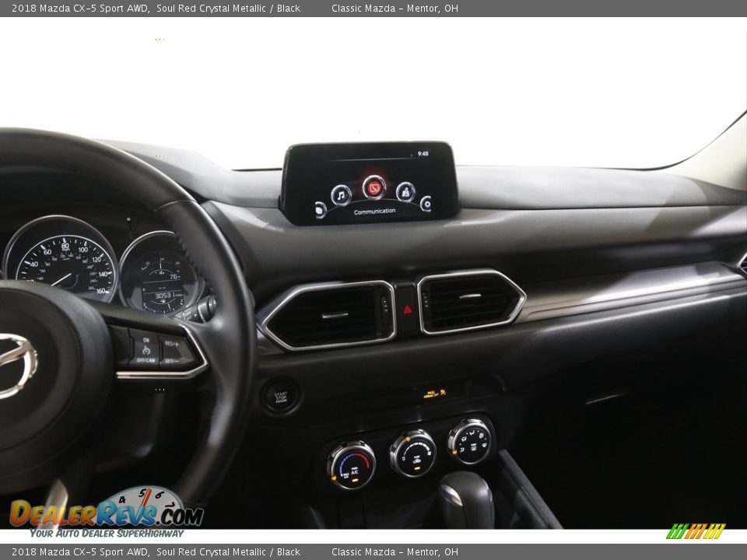Click the gear shifter knob
This screenshot has height=560, width=747.
pyautogui.click(x=465, y=498)
